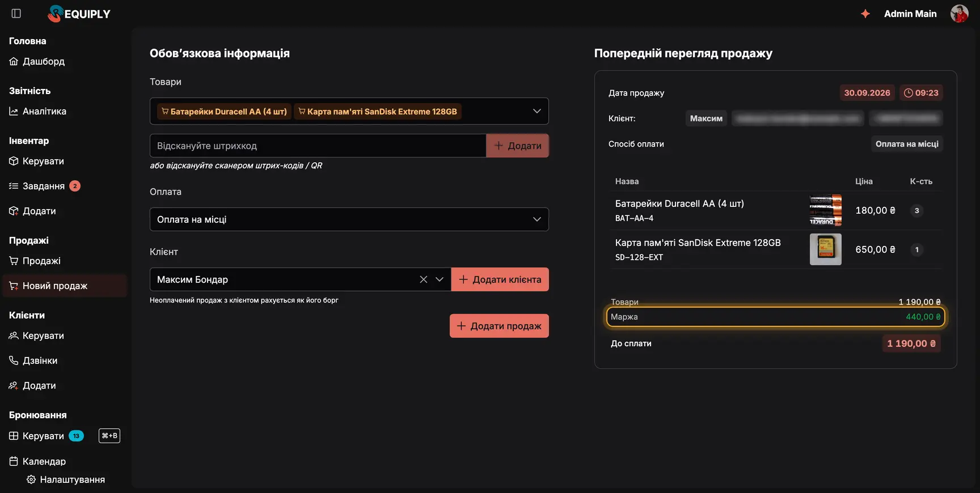Click the Оплата на місці chip in preview
980x493 pixels.
[907, 144]
